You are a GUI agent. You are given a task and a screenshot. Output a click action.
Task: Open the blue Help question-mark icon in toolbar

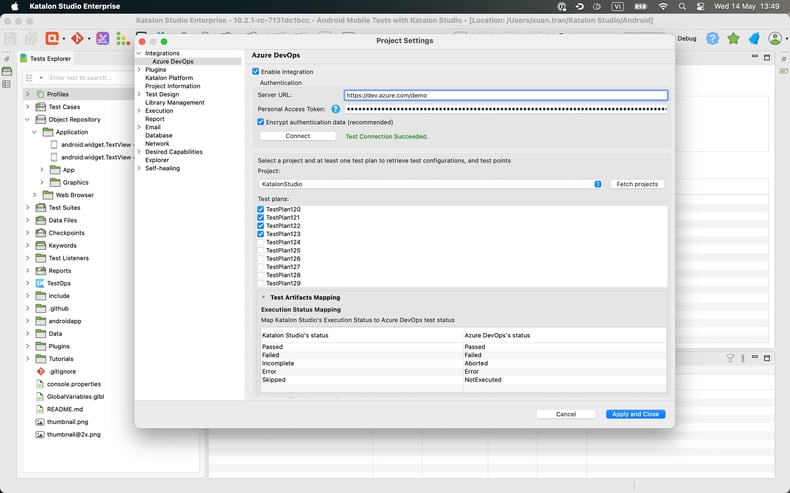712,38
